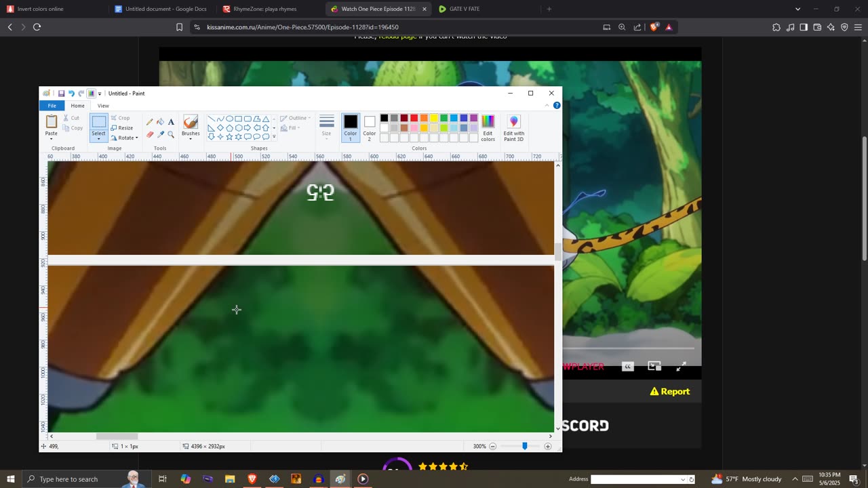Screen dimensions: 868x488
Task: Switch to the Home ribbon tab
Action: point(78,106)
